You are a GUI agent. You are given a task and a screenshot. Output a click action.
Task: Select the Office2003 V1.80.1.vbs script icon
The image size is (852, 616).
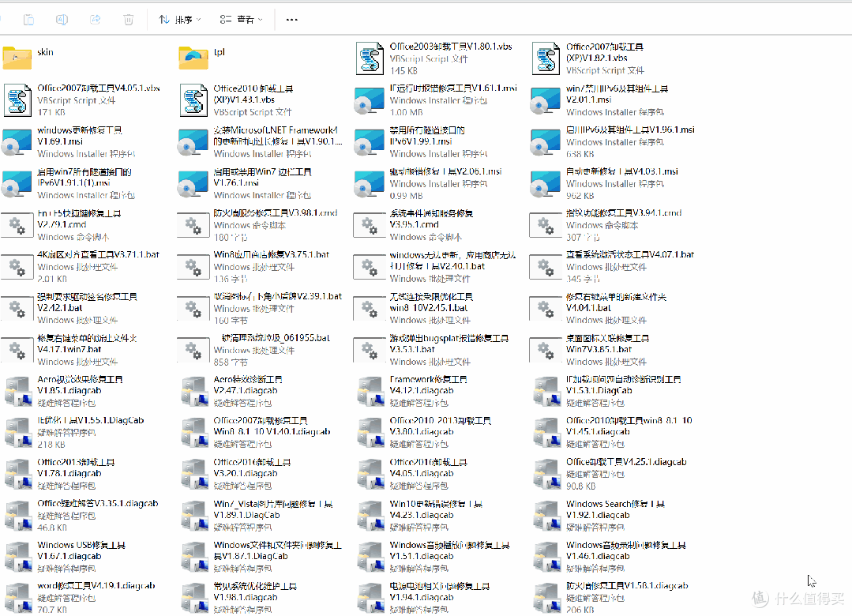(x=370, y=58)
